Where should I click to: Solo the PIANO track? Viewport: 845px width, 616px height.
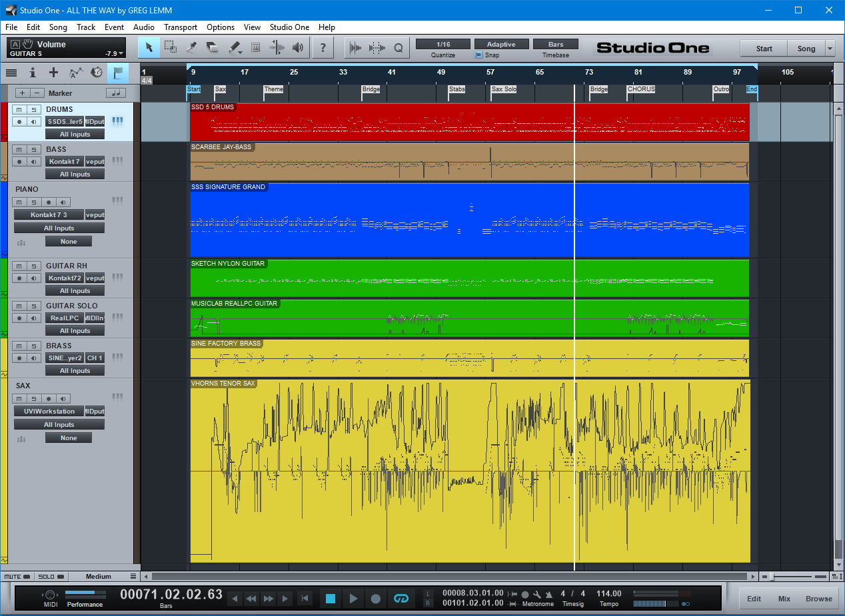[x=33, y=202]
